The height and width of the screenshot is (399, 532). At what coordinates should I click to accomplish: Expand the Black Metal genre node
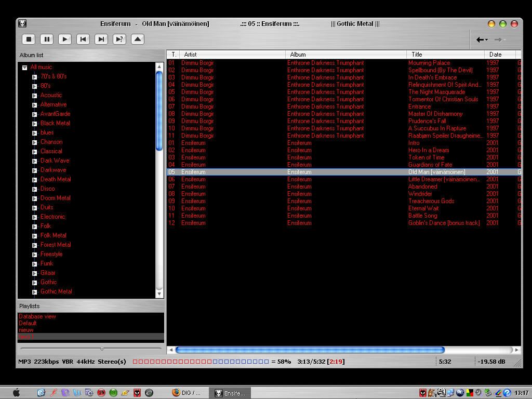point(35,124)
